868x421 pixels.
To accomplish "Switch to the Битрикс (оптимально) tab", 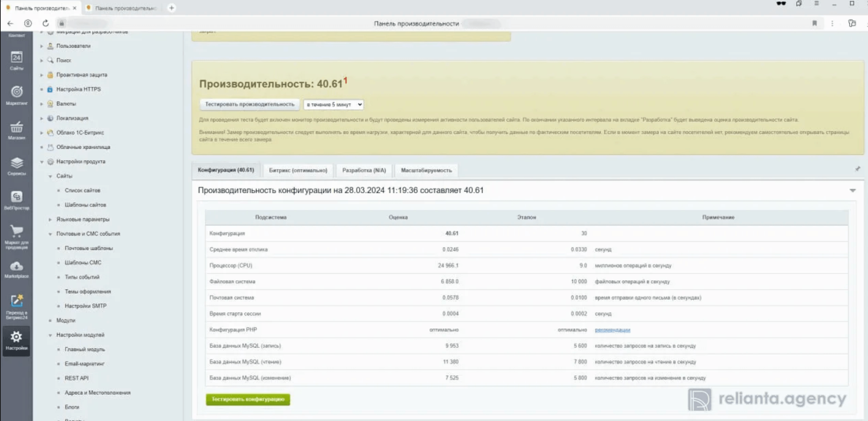I will point(298,170).
